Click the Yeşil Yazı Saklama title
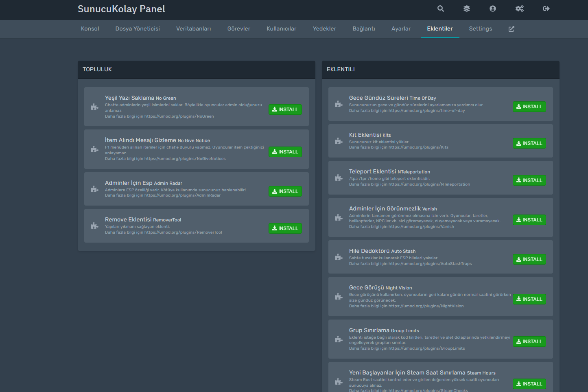Screen dimensions: 588x392 click(x=129, y=98)
